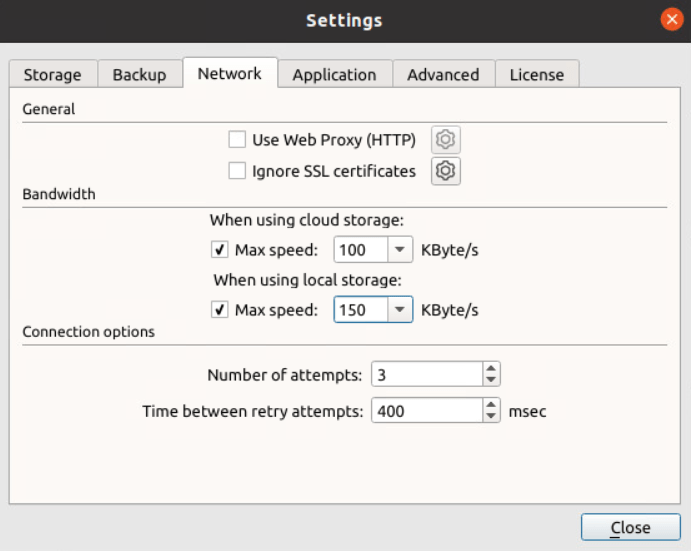Open the Backup tab

(x=139, y=75)
